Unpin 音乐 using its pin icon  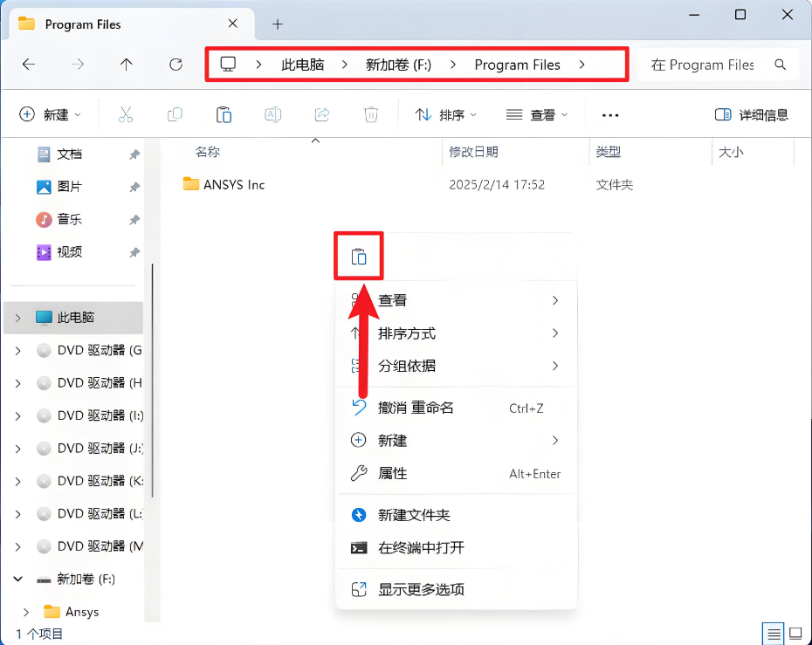click(x=134, y=219)
